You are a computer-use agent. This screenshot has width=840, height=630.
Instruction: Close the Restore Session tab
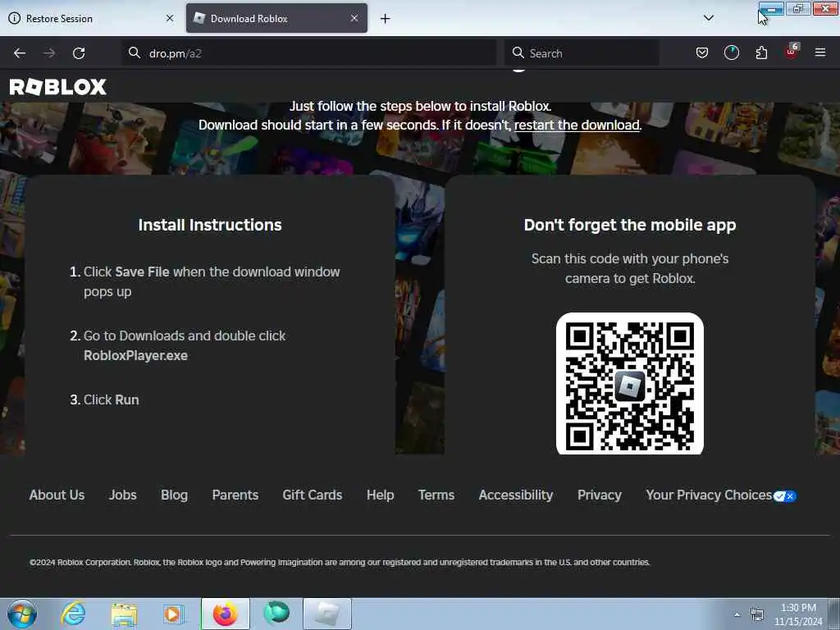point(170,18)
